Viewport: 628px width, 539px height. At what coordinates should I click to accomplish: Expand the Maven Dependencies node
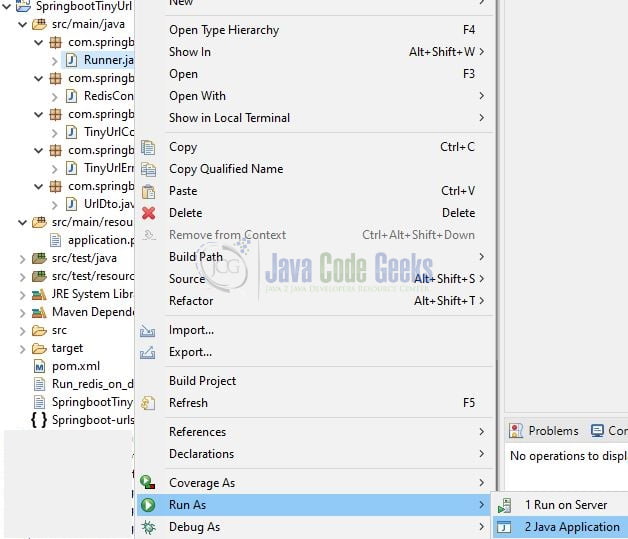coord(22,313)
